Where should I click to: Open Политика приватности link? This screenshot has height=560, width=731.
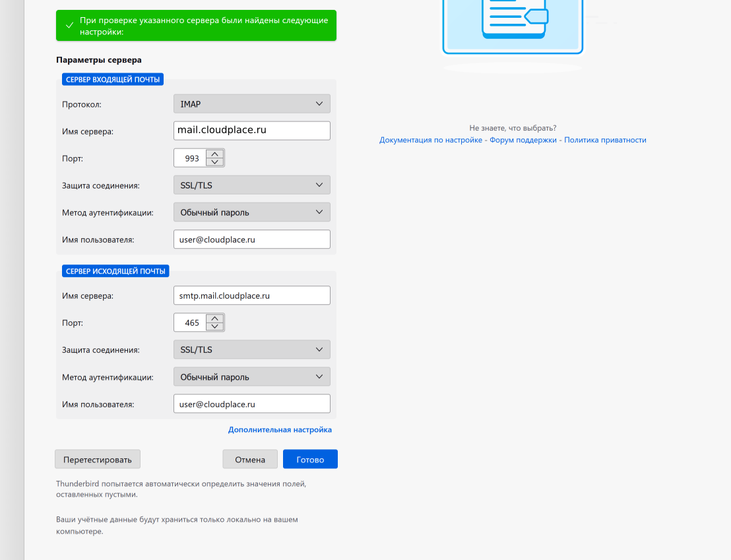pyautogui.click(x=605, y=140)
